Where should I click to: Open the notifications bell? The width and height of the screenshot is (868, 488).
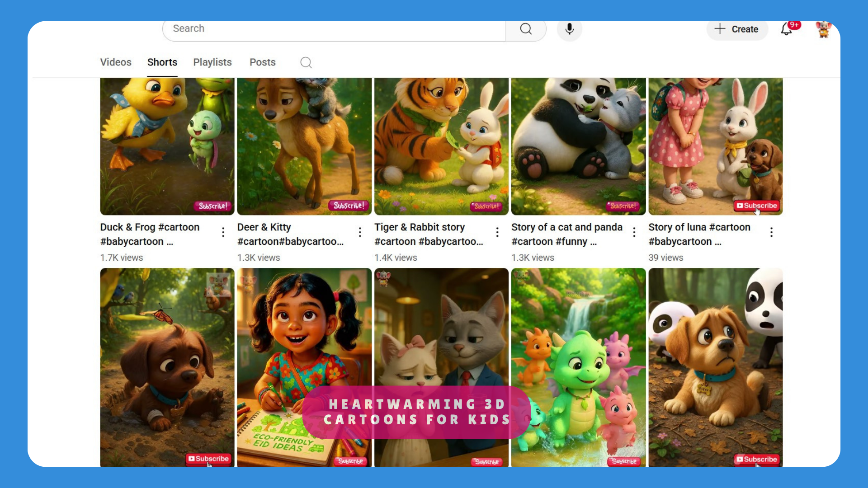(x=787, y=29)
